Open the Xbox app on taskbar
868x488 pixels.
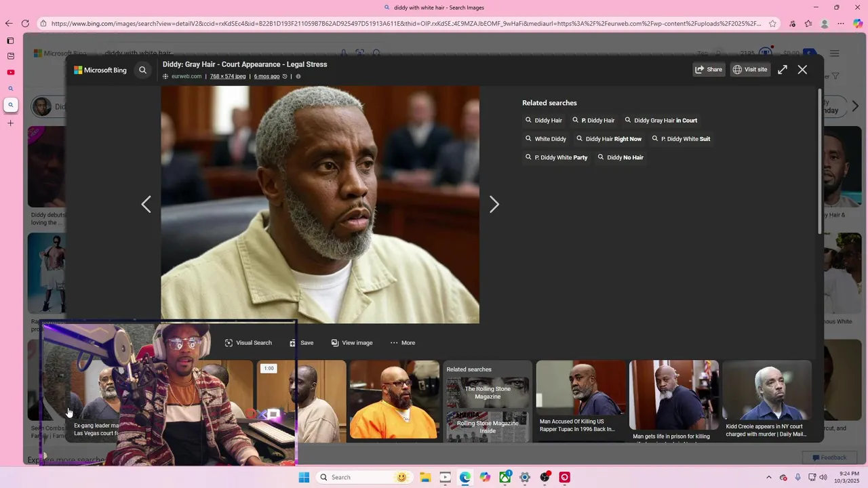pyautogui.click(x=505, y=477)
